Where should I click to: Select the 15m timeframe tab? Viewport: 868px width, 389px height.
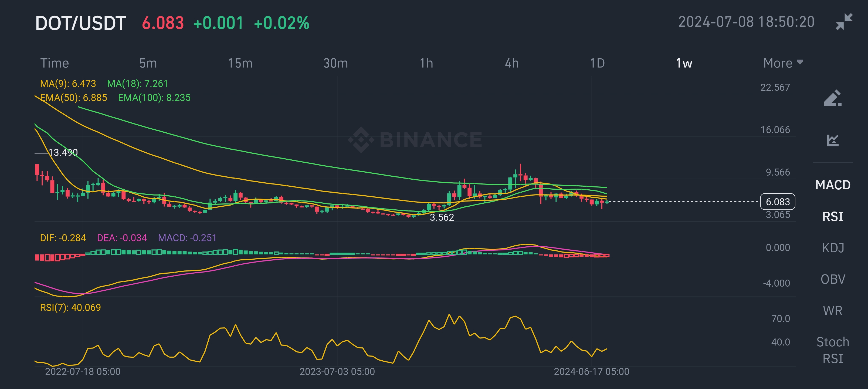[240, 63]
